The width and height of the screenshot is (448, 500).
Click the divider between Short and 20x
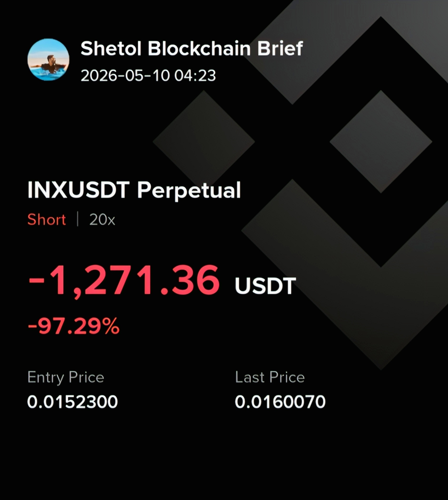(78, 219)
